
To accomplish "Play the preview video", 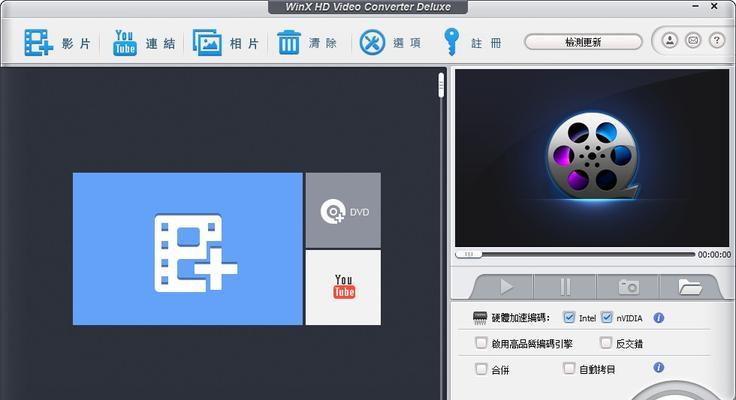I will coord(506,286).
